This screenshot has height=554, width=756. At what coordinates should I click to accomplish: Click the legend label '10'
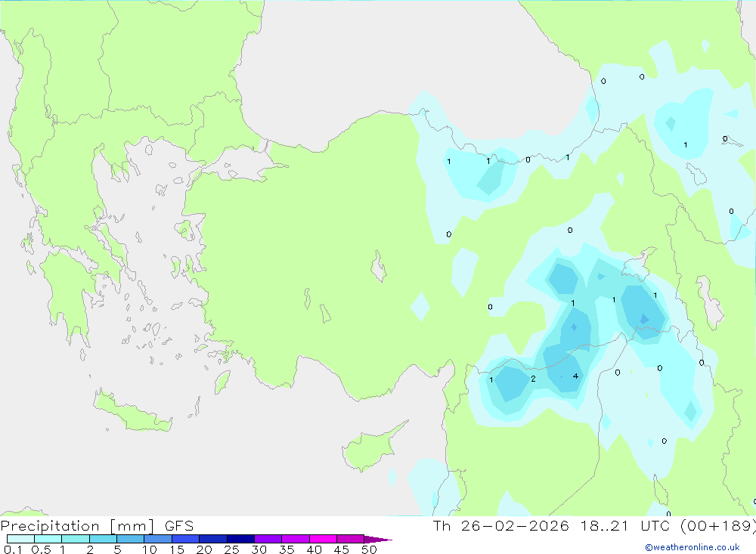click(x=150, y=549)
